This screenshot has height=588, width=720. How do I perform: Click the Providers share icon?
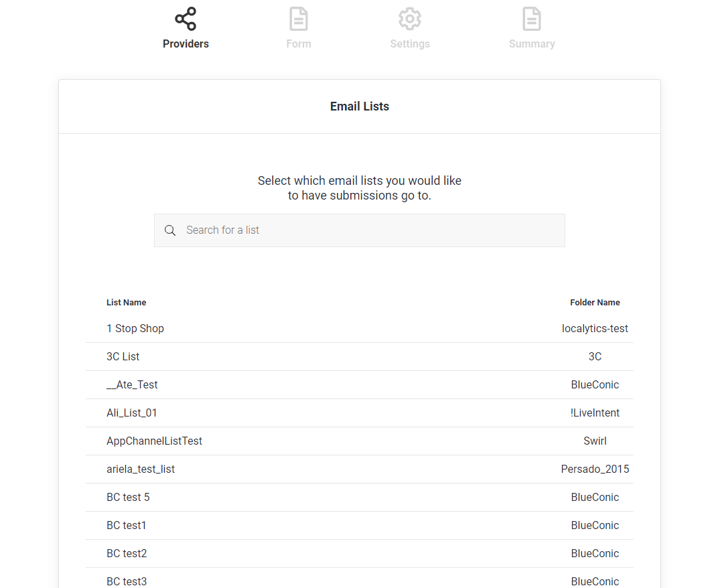[x=186, y=18]
